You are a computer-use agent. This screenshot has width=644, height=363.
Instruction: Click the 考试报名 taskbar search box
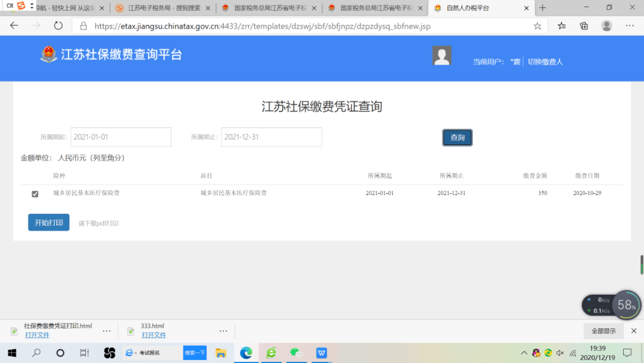pyautogui.click(x=153, y=353)
